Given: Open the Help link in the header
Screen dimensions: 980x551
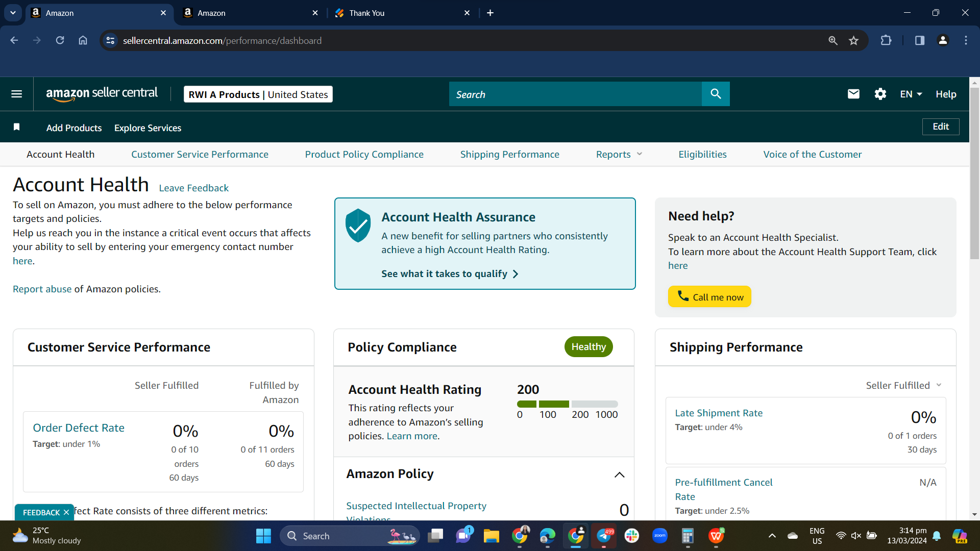Looking at the screenshot, I should (x=946, y=94).
